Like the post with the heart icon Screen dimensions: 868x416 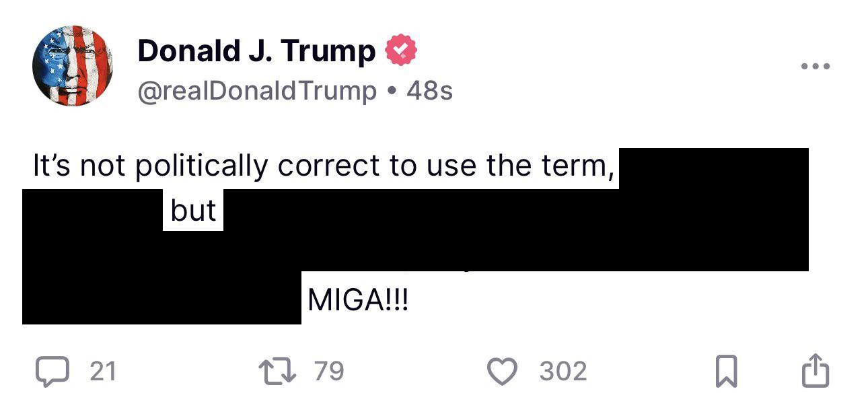pyautogui.click(x=502, y=372)
